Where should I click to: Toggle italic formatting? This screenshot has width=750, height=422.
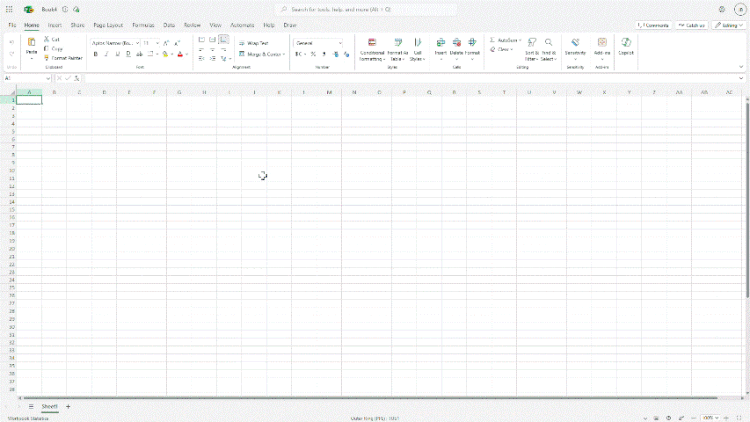(107, 54)
